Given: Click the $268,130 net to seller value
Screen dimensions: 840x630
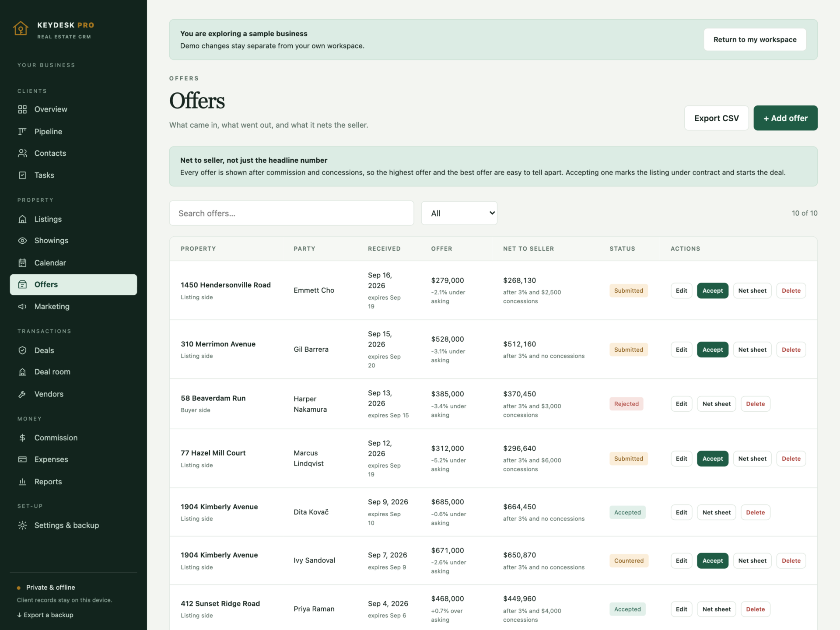Looking at the screenshot, I should pyautogui.click(x=519, y=280).
